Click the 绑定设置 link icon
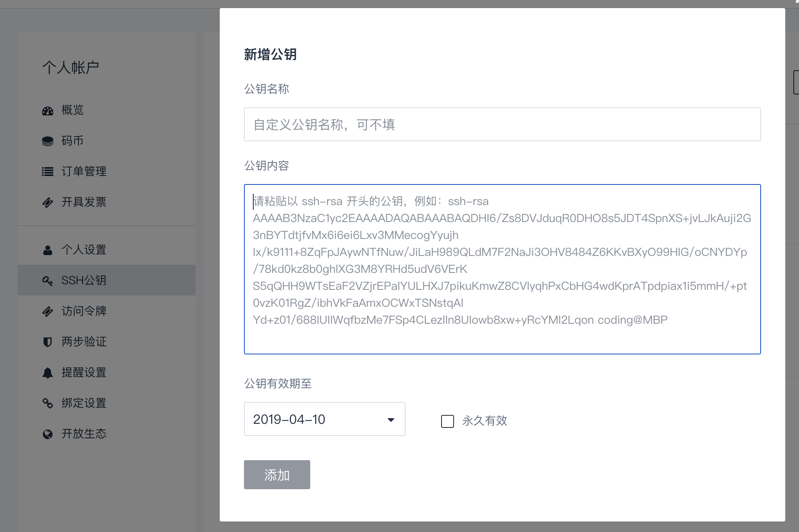The width and height of the screenshot is (799, 532). click(47, 403)
